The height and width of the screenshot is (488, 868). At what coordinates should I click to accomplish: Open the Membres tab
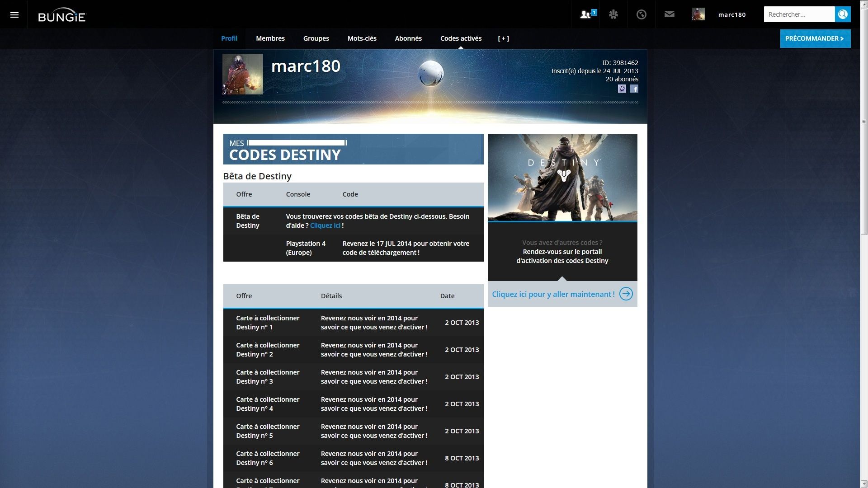[x=270, y=38]
